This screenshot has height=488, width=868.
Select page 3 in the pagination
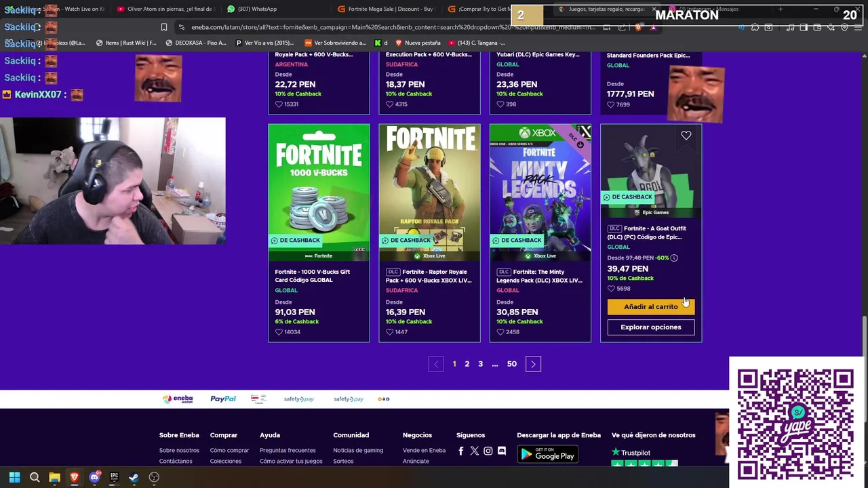pos(480,364)
